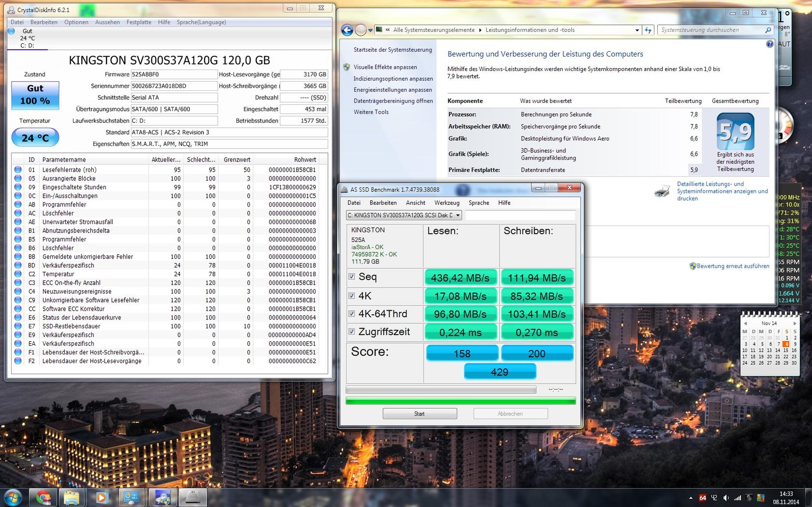This screenshot has width=812, height=507.
Task: Click the gray progress bar above the green one
Action: pyautogui.click(x=441, y=390)
